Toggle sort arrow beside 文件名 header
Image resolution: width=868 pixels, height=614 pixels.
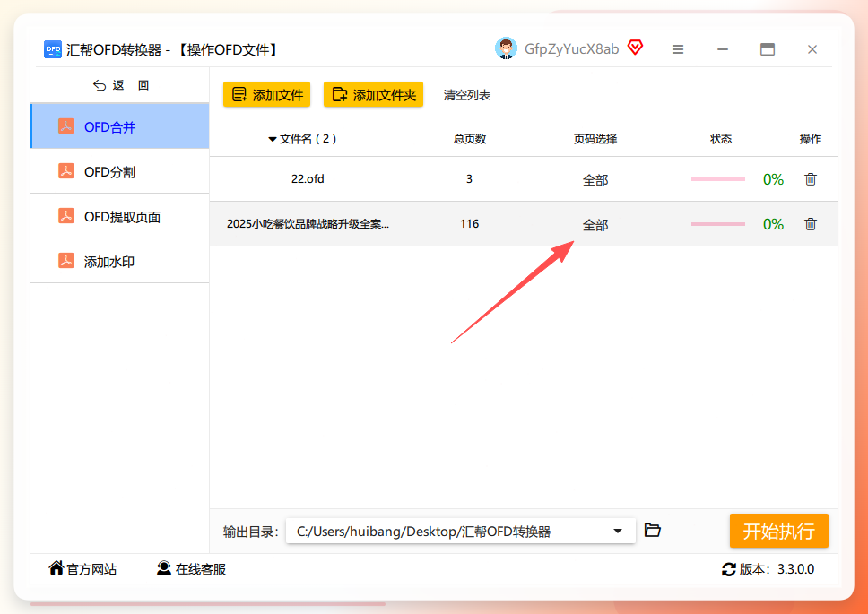(x=273, y=140)
